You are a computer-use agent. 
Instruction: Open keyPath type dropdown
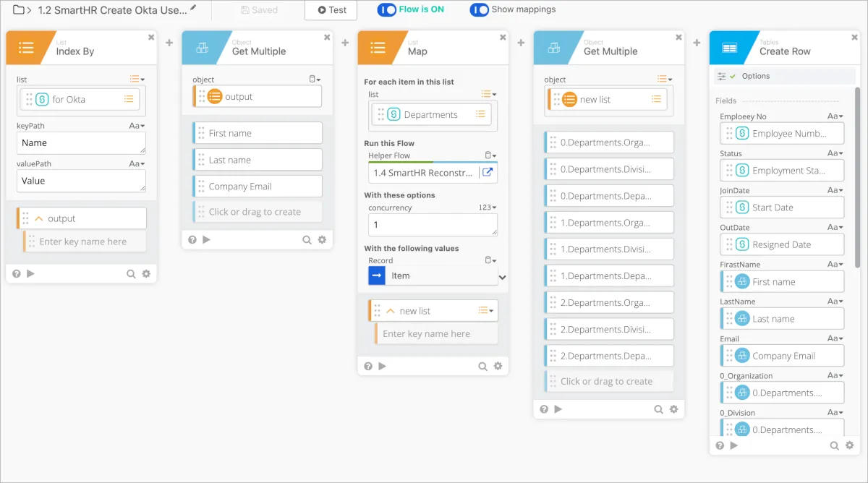click(137, 126)
